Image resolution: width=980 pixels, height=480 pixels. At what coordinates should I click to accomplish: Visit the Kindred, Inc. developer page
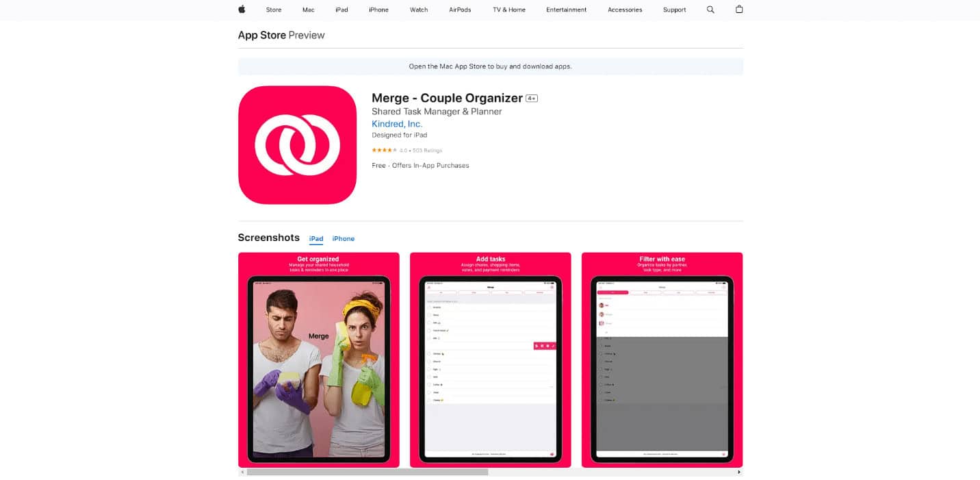click(x=397, y=124)
